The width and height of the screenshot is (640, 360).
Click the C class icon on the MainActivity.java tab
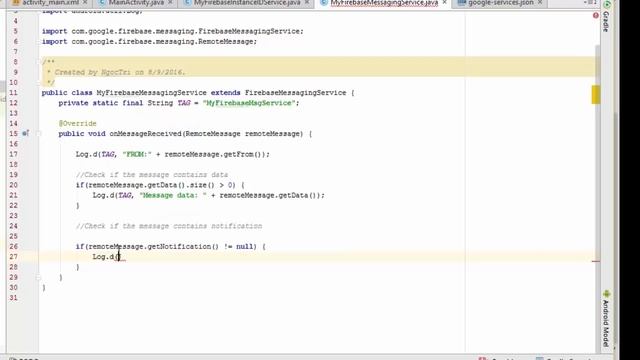(102, 2)
